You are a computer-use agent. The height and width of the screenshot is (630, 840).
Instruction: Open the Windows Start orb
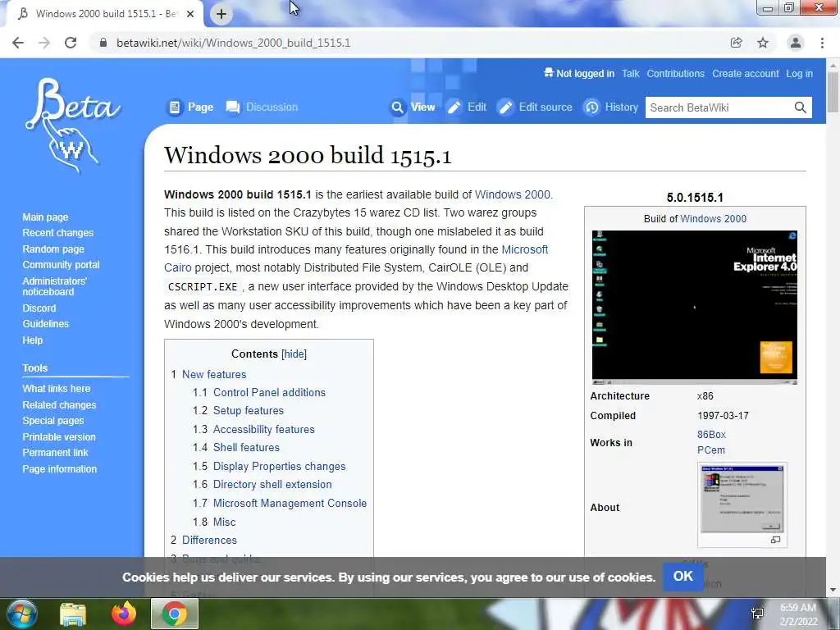(x=21, y=614)
